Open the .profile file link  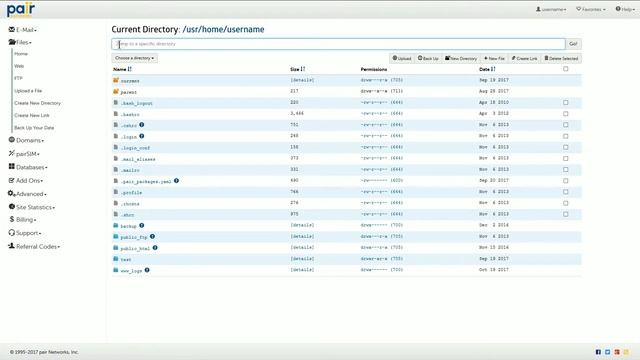click(131, 192)
